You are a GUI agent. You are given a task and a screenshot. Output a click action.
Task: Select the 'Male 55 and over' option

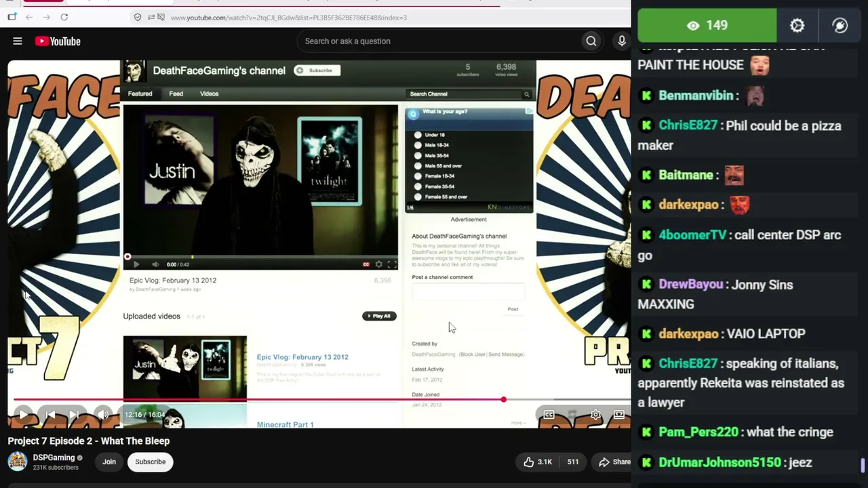[418, 166]
